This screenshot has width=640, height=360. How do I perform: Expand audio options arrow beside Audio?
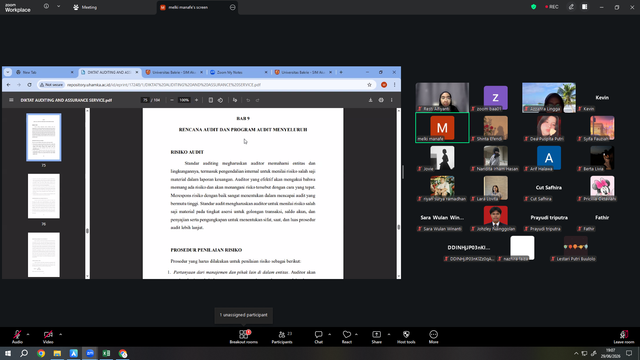[28, 334]
